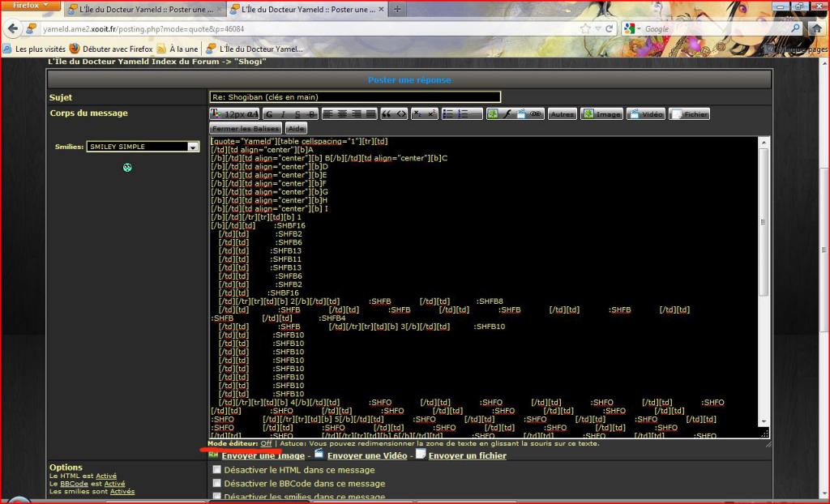Toggle Mode éditeur Off link

(266, 444)
